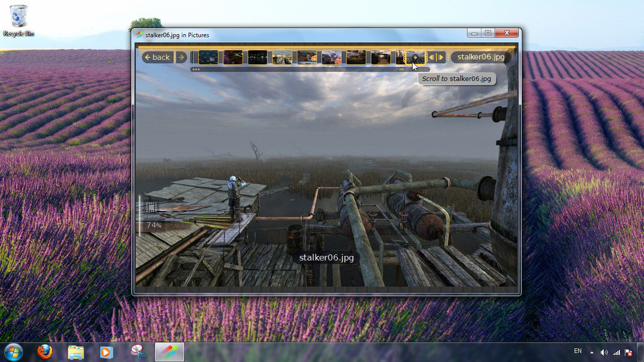Screen dimensions: 644x362
Task: Click the vertical zoom slider bar
Action: [140, 216]
